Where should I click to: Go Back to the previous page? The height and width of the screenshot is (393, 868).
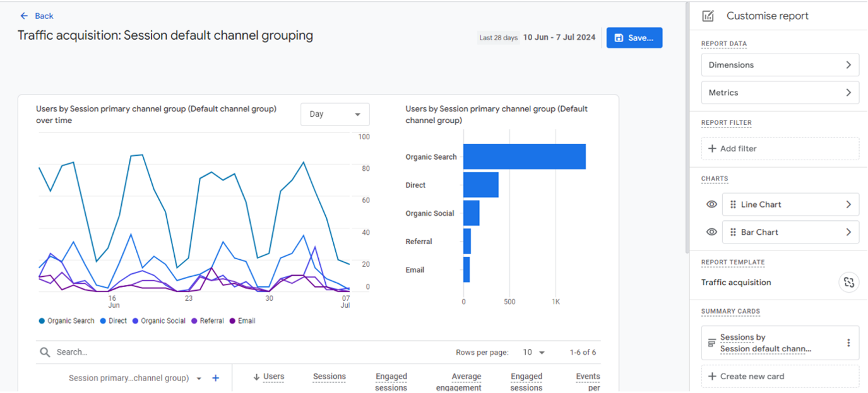pos(37,16)
